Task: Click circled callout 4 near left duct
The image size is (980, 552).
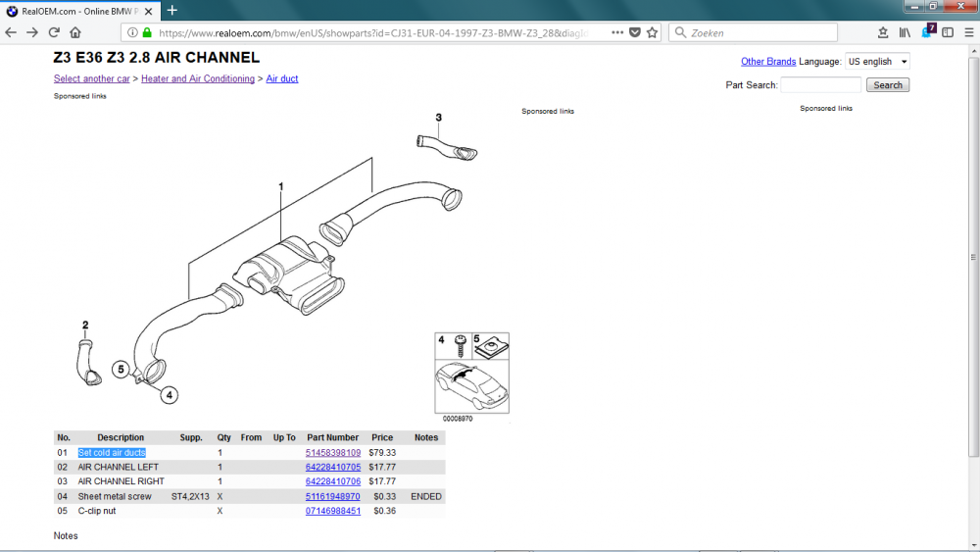Action: click(169, 395)
